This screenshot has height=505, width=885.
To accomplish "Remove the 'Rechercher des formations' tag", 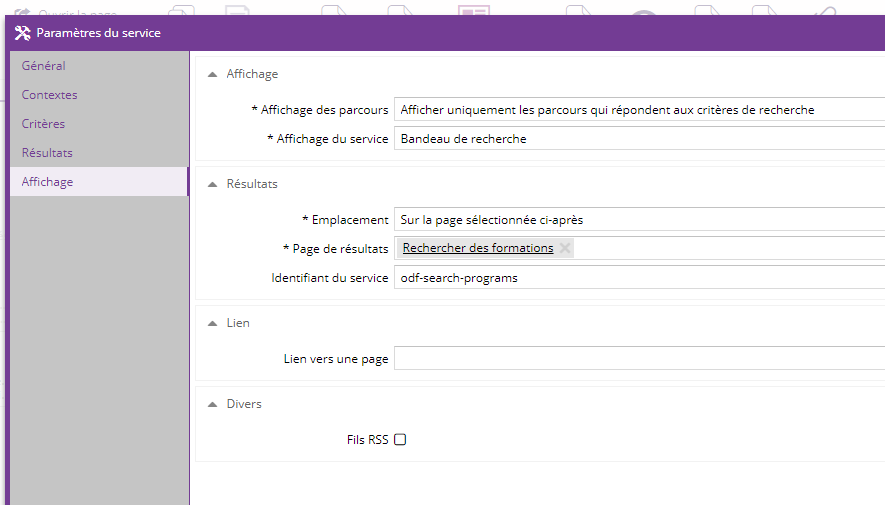I will pos(565,248).
